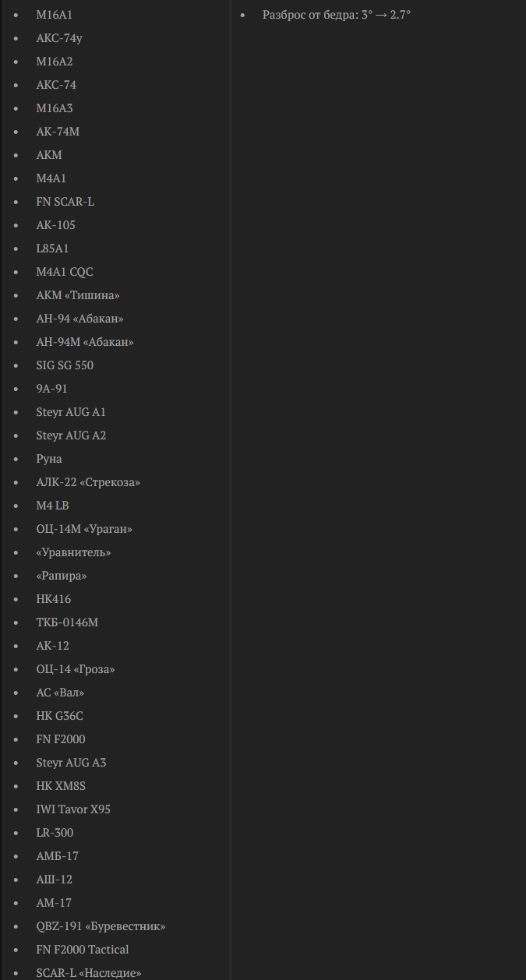Click ОЦ-14М «Ураган» in the list
This screenshot has height=980, width=526.
coord(84,529)
